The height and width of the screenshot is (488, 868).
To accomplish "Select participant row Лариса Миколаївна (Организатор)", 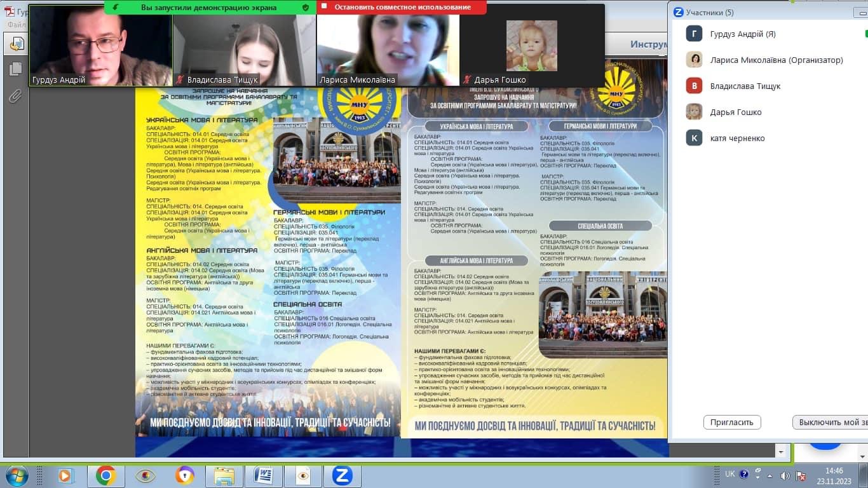I will click(770, 60).
